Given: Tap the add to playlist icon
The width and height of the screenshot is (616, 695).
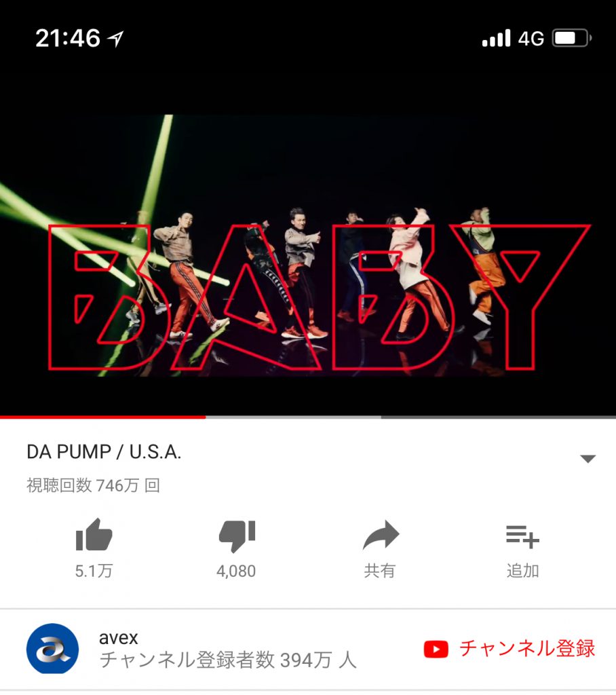Looking at the screenshot, I should click(x=522, y=537).
